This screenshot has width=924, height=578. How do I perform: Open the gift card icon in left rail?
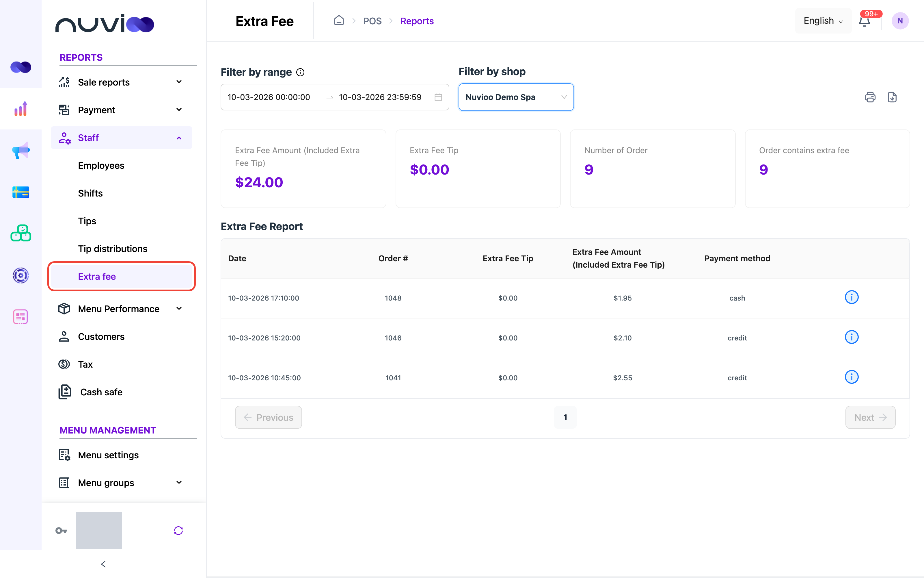coord(21,192)
